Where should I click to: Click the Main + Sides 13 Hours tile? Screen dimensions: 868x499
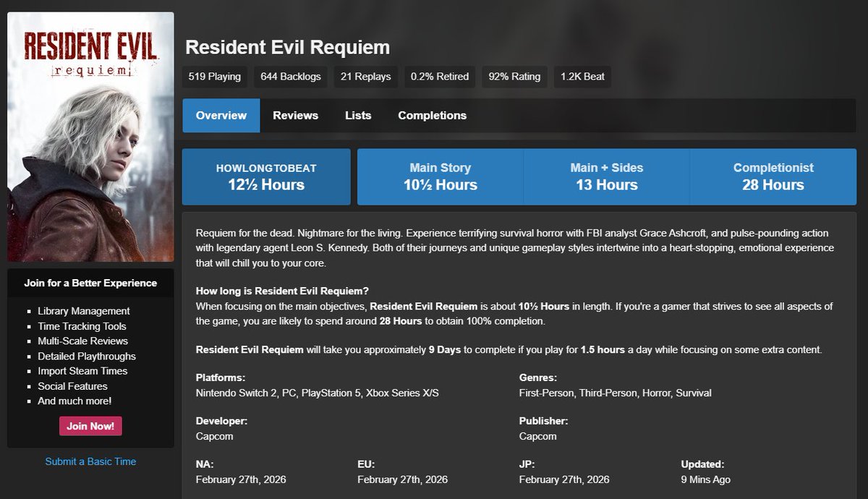coord(607,177)
